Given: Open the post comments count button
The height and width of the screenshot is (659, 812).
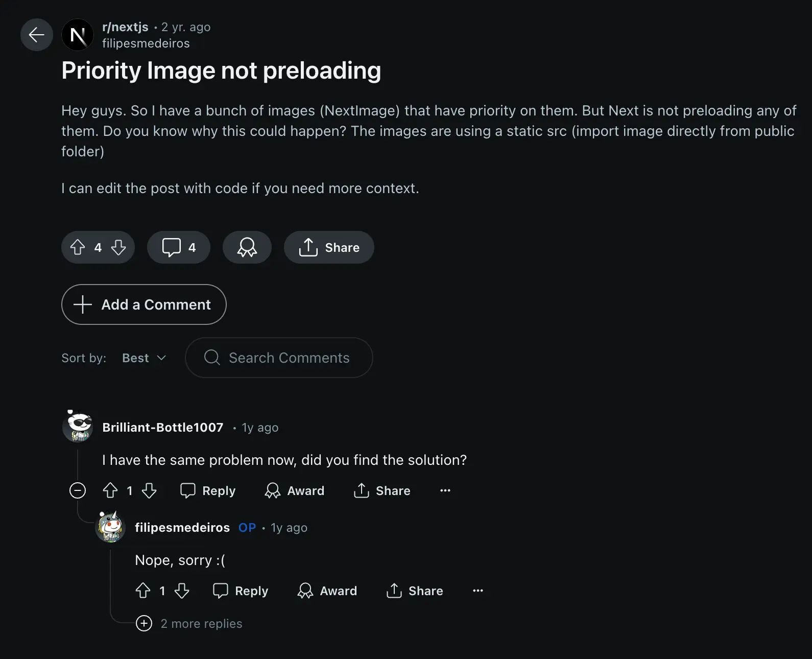Looking at the screenshot, I should (x=179, y=247).
